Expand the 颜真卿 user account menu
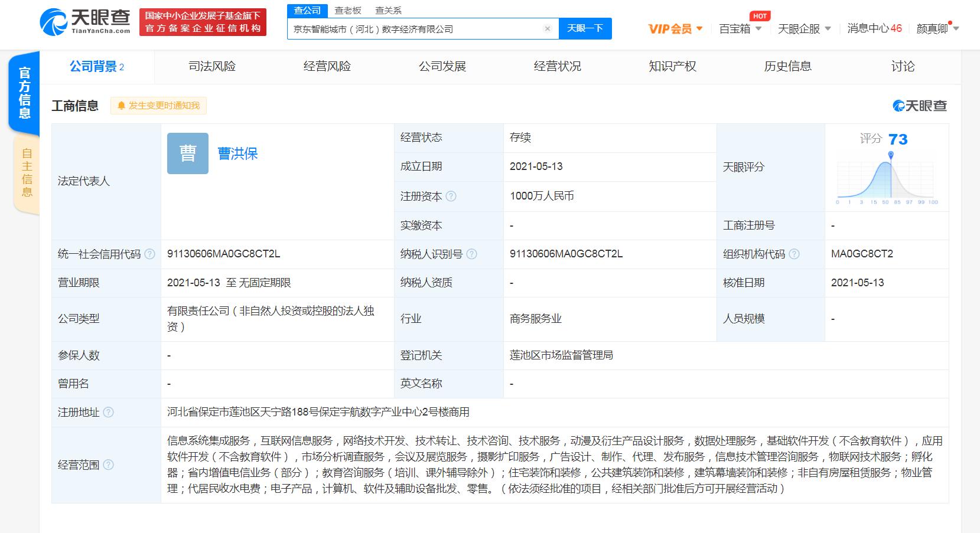Image resolution: width=980 pixels, height=533 pixels. coord(937,28)
